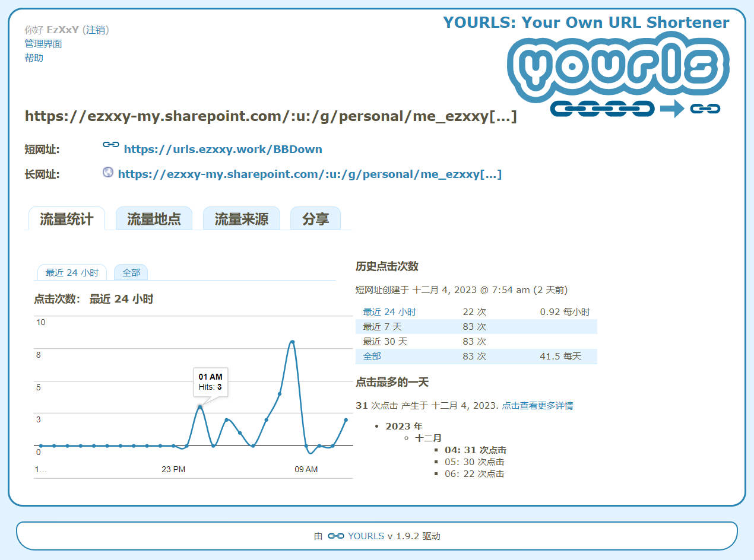Viewport: 754px width, 560px height.
Task: Click the 23 PM axis label
Action: (173, 469)
